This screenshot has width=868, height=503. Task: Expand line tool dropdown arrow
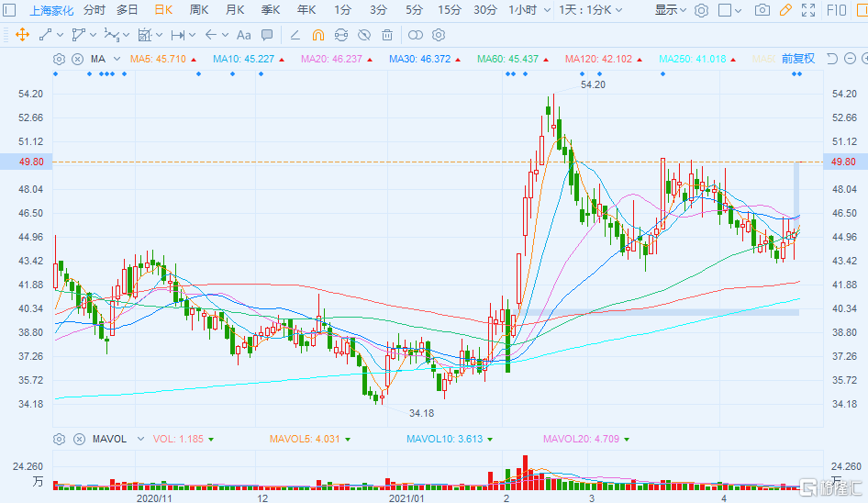(60, 35)
